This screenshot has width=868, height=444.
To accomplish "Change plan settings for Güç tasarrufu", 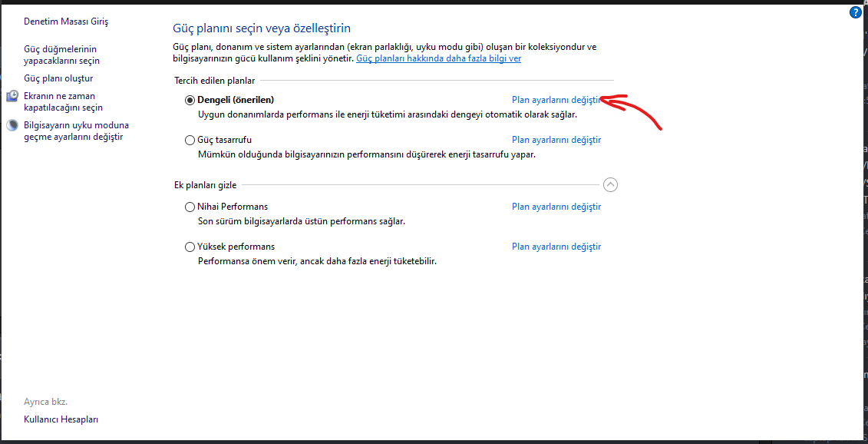I will pyautogui.click(x=556, y=140).
